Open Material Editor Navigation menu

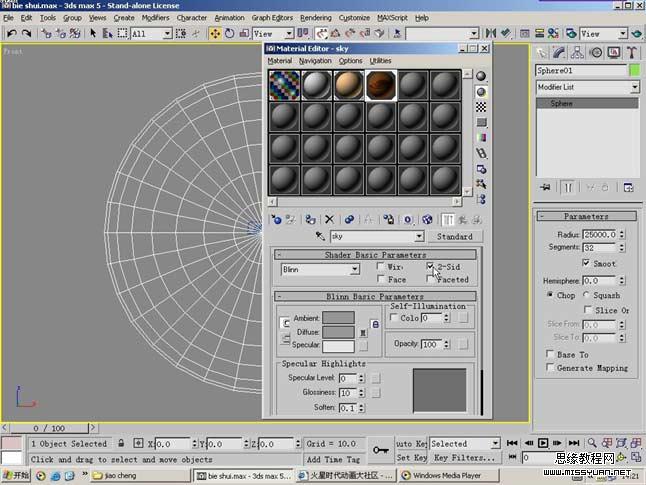click(315, 61)
